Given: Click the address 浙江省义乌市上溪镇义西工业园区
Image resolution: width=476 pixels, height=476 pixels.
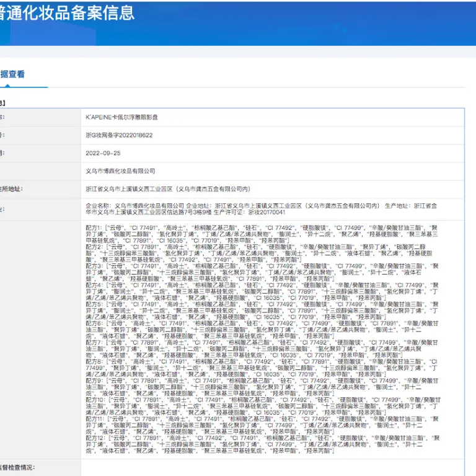Looking at the screenshot, I should click(x=168, y=189).
